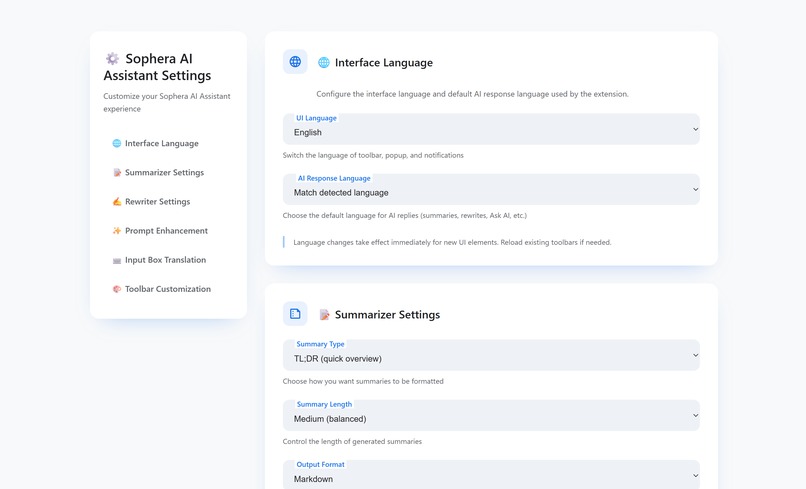
Task: Click the sparkle icon beside sidebar Prompt Enhancement
Action: (x=117, y=231)
